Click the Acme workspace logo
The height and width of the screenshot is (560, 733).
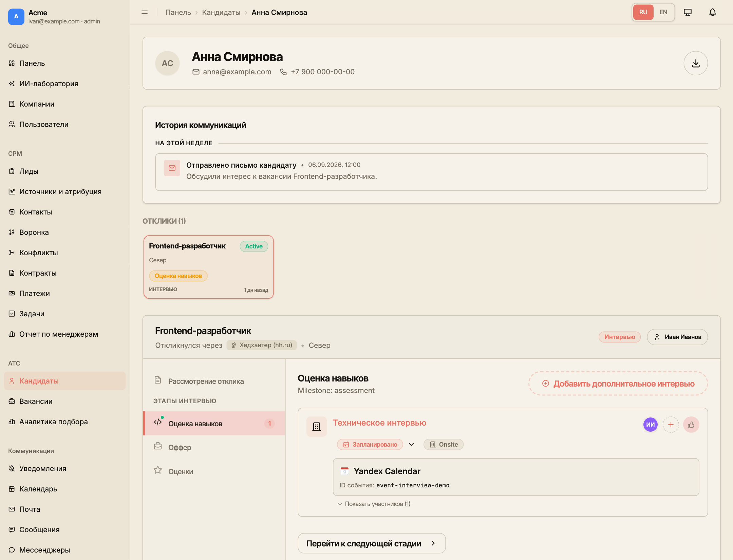[x=16, y=17]
